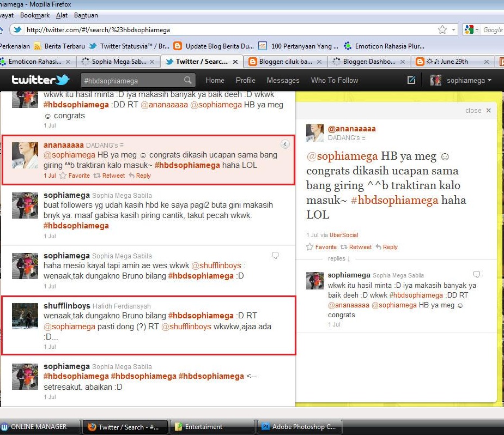Switch to Blogger: Dashbo tab
This screenshot has height=435, width=504.
pos(369,62)
